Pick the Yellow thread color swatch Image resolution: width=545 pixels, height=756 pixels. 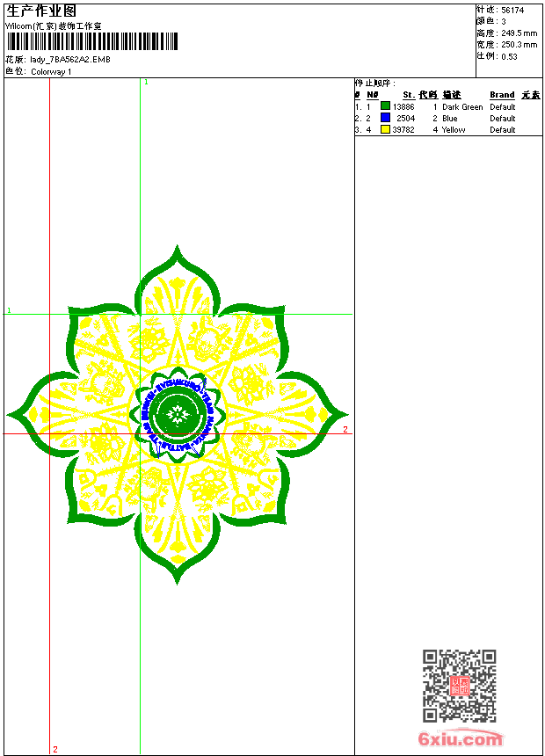(385, 129)
